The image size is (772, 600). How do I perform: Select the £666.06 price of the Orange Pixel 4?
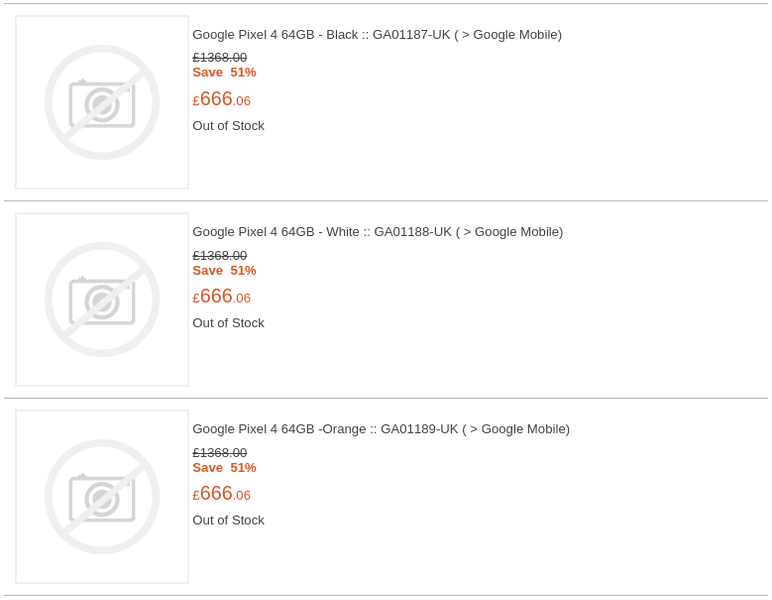pyautogui.click(x=222, y=494)
